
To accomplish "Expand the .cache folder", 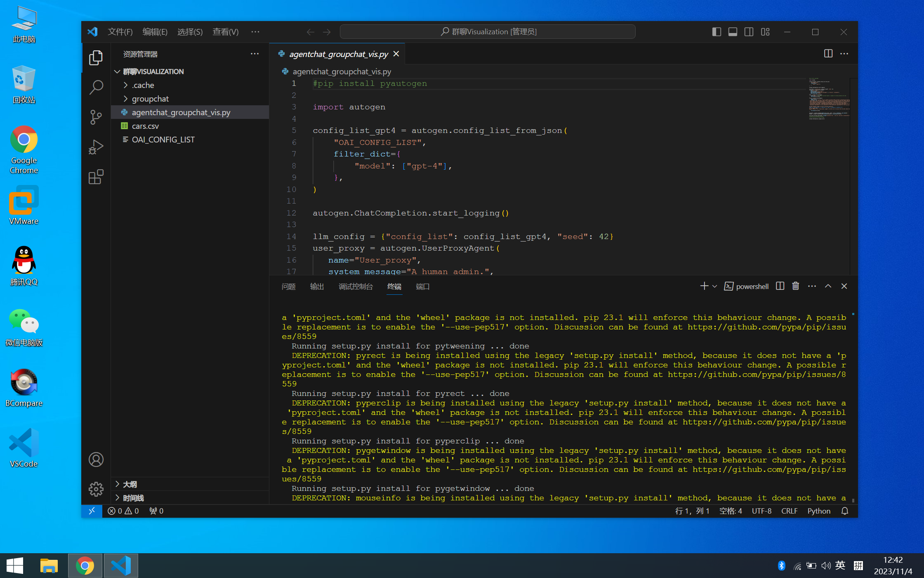I will [x=190, y=85].
